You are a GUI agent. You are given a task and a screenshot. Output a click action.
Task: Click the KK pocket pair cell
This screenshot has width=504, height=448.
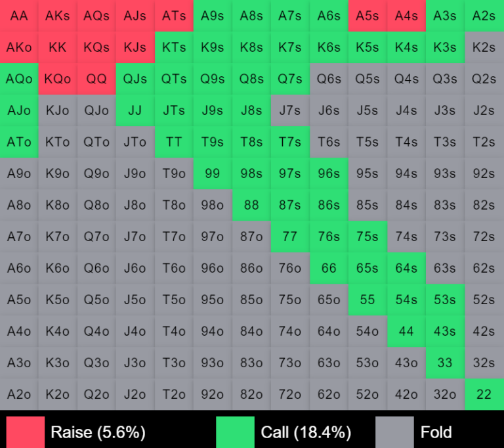pyautogui.click(x=58, y=47)
